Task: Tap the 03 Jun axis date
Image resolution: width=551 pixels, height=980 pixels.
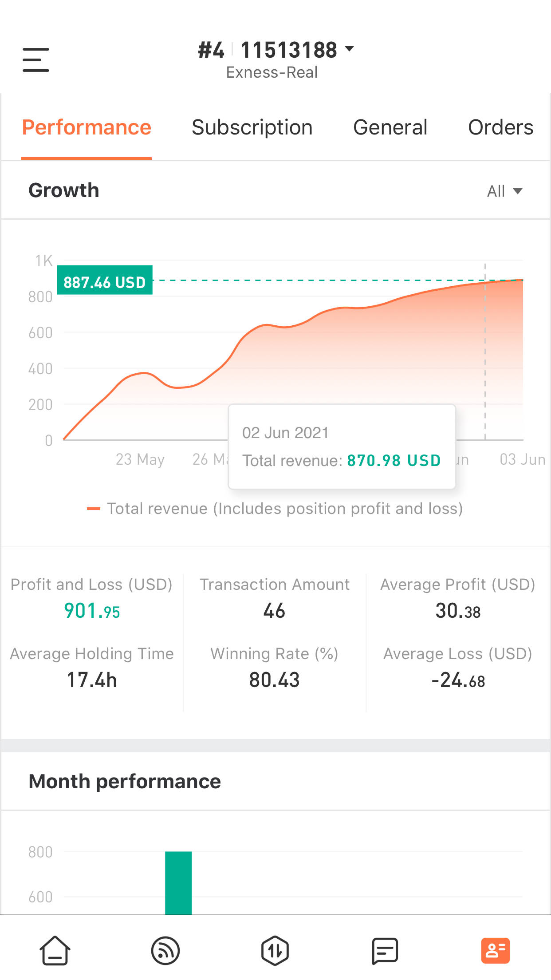Action: (x=522, y=459)
